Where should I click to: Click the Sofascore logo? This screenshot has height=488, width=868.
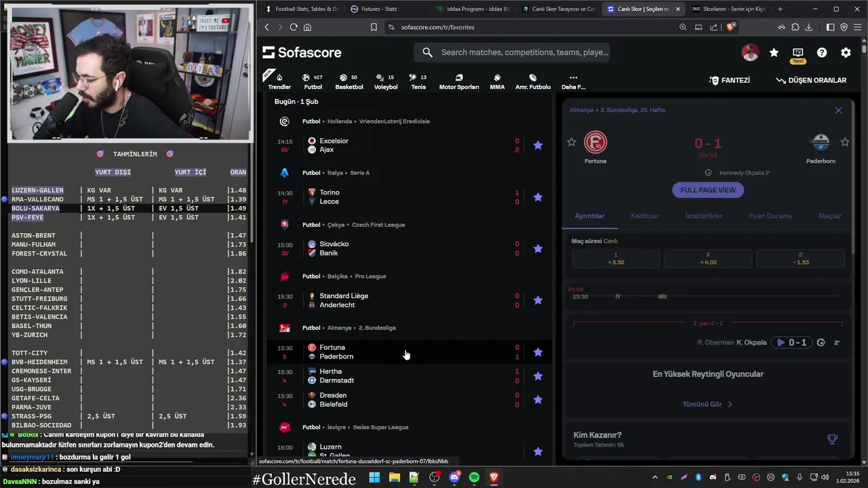[302, 52]
